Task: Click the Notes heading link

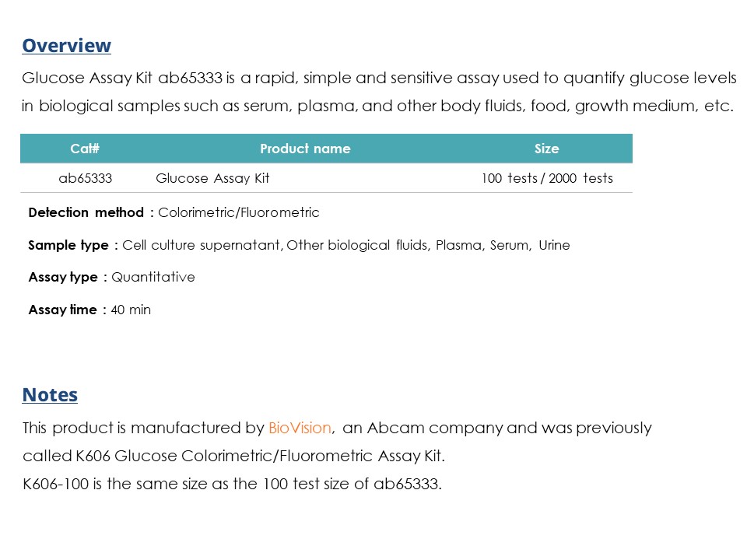Action: tap(50, 395)
